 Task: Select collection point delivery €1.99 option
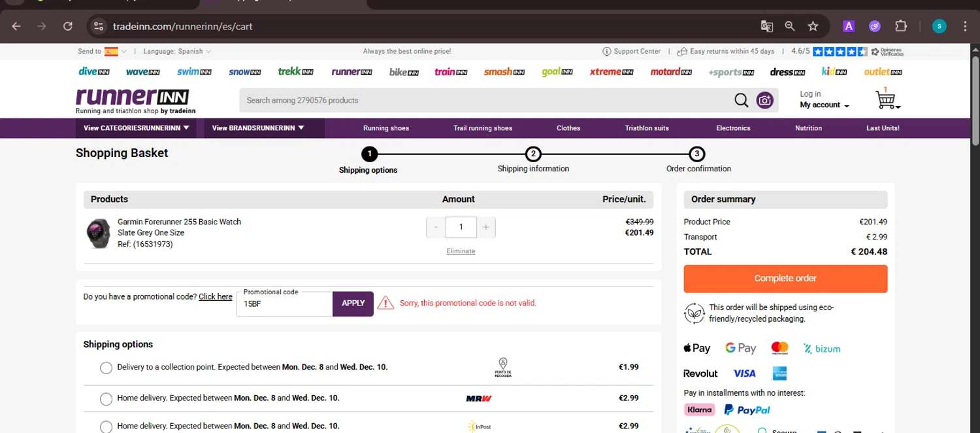(106, 368)
